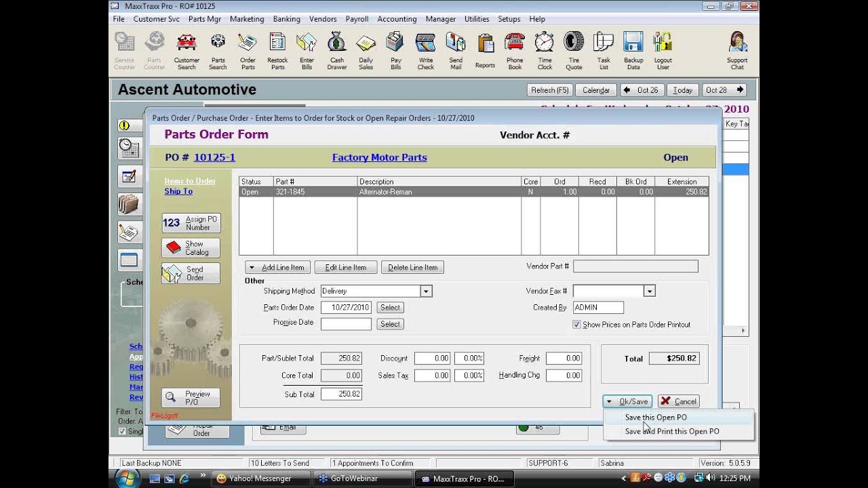Click the Discount amount field
868x488 pixels.
coord(433,359)
